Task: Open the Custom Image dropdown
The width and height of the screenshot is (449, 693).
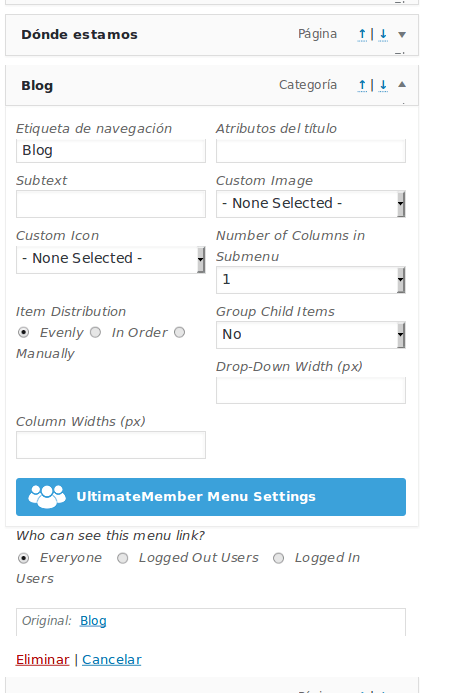Action: pos(311,204)
